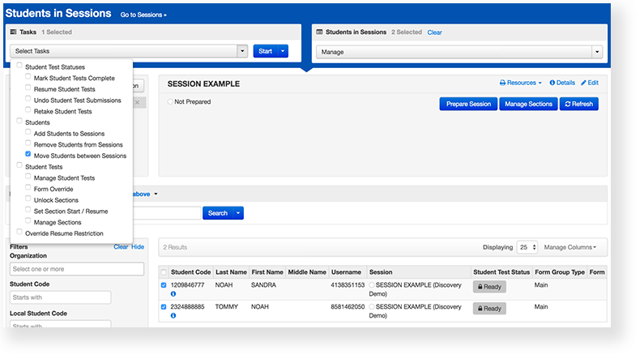The width and height of the screenshot is (644, 359).
Task: Click the info icon under student 2324888885
Action: pos(173,315)
